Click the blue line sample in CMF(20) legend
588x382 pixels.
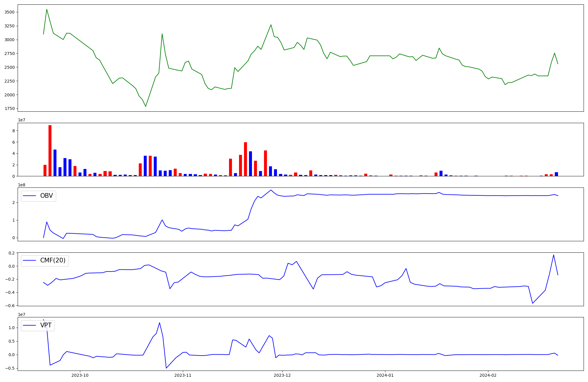29,261
